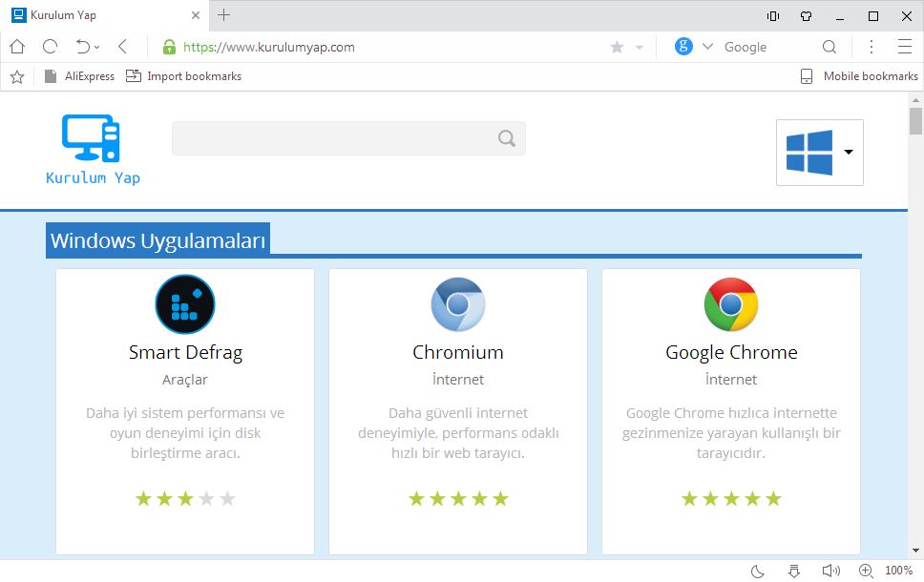Viewport: 924px width, 582px height.
Task: Open the Smart Defrag app icon
Action: (185, 304)
